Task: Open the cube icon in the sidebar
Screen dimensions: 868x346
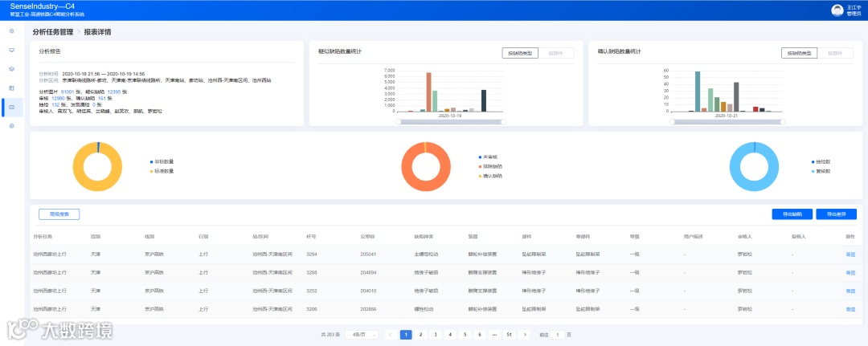Action: point(11,68)
